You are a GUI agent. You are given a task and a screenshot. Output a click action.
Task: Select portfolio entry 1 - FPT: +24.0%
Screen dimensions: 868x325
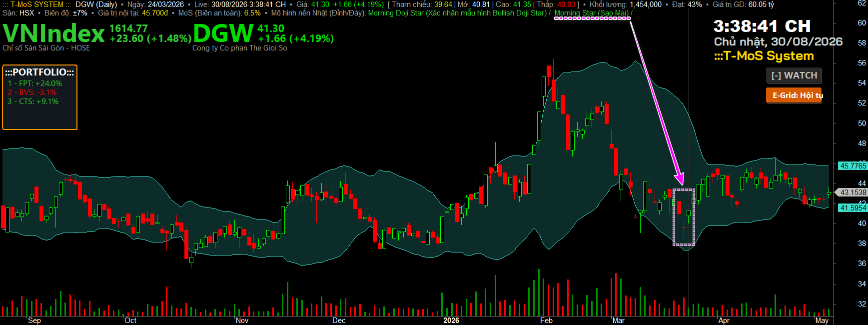point(35,83)
